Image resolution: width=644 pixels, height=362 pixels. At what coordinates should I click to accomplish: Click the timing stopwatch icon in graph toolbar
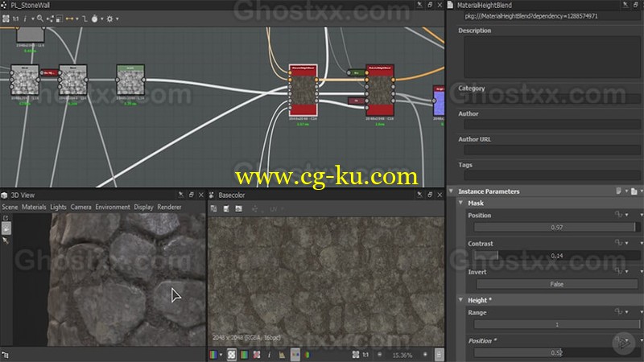coord(94,19)
